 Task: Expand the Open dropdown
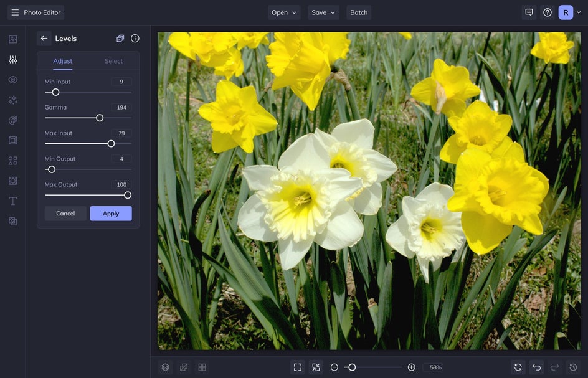point(284,12)
